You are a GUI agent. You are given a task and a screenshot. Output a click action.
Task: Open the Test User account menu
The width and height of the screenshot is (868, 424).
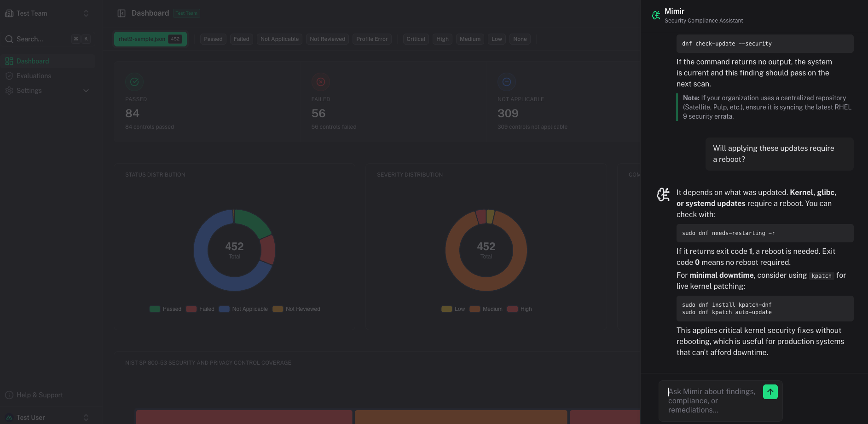click(x=86, y=417)
